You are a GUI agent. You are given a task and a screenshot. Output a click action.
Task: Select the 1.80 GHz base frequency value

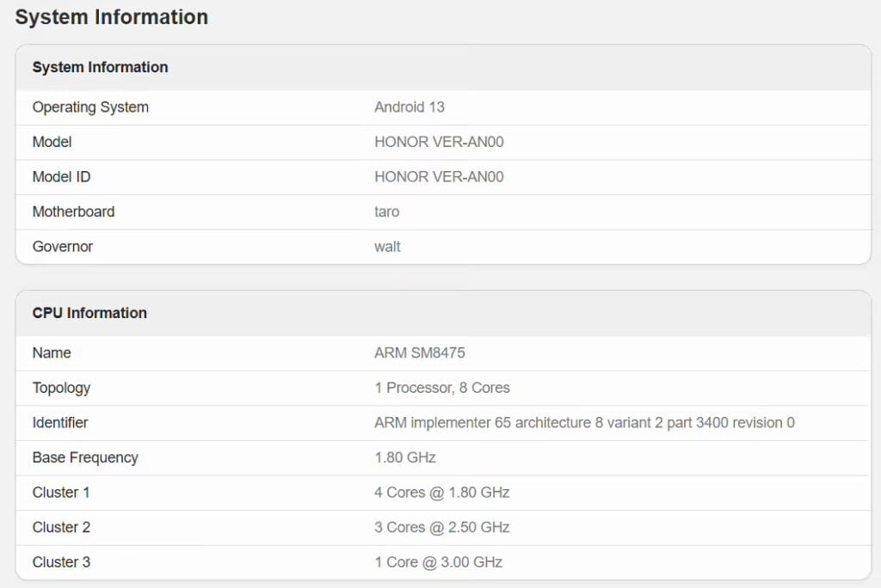point(405,457)
